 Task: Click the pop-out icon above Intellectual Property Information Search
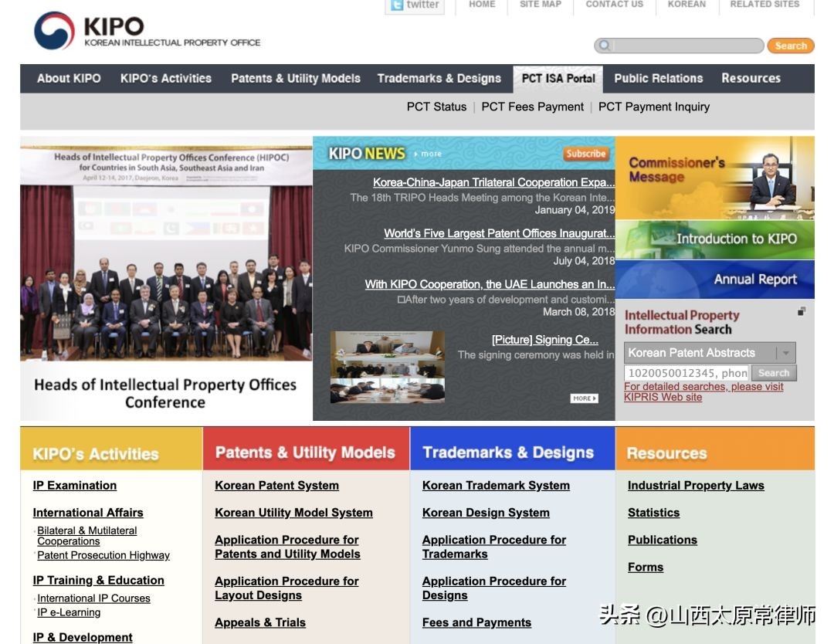[x=801, y=310]
